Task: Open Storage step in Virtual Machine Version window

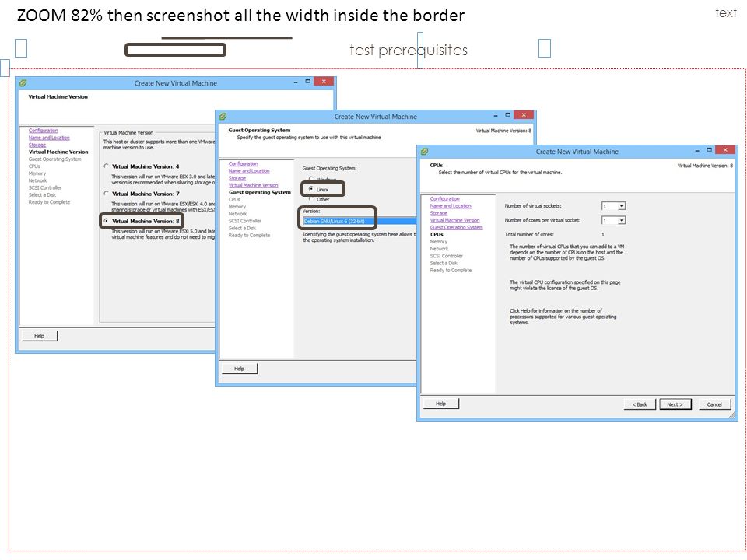Action: 37,145
